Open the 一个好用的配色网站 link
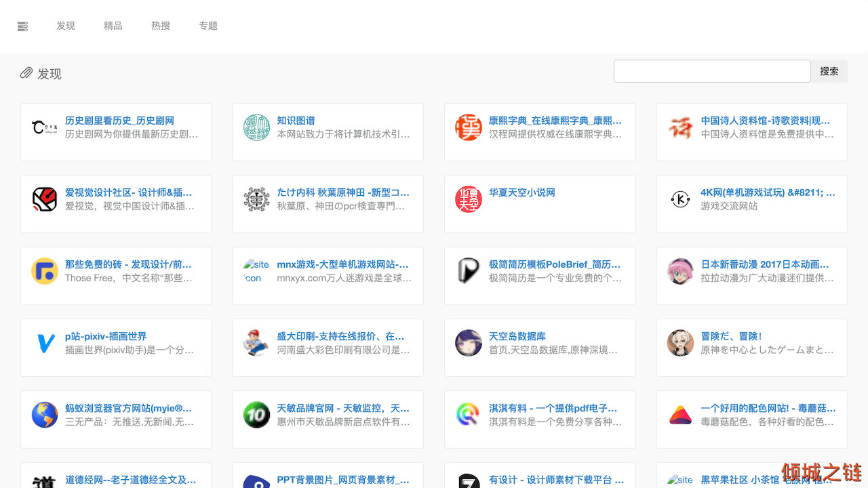Viewport: 868px width, 488px height. point(768,408)
